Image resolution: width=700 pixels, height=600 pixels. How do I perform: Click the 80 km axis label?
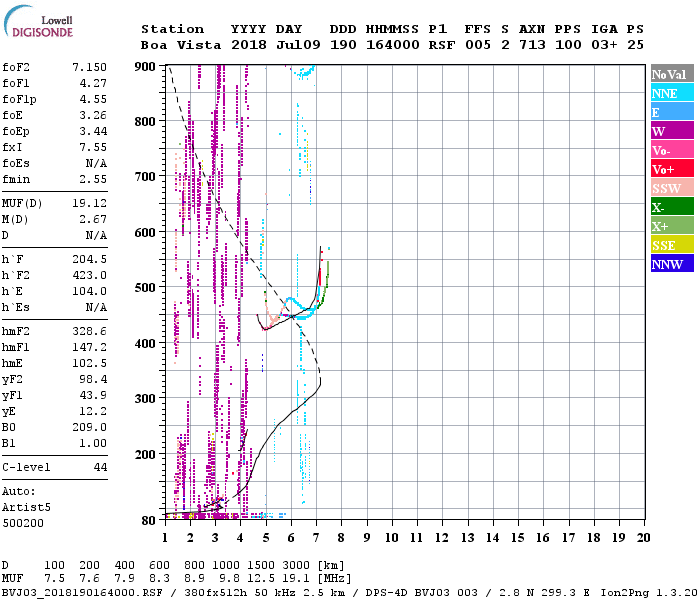(x=149, y=521)
